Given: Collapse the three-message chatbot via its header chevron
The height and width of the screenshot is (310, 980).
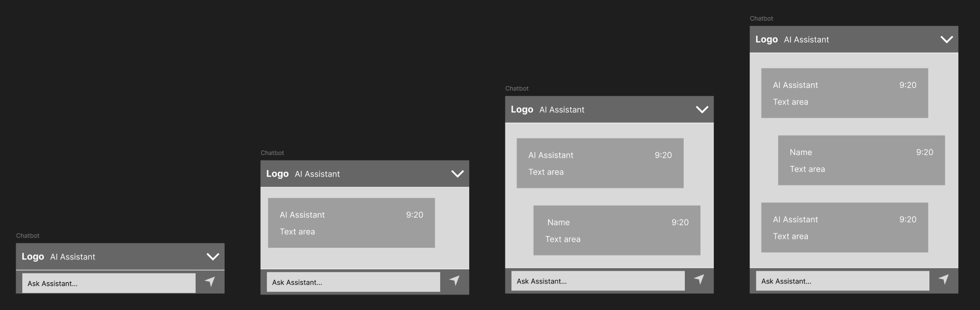Looking at the screenshot, I should 947,39.
